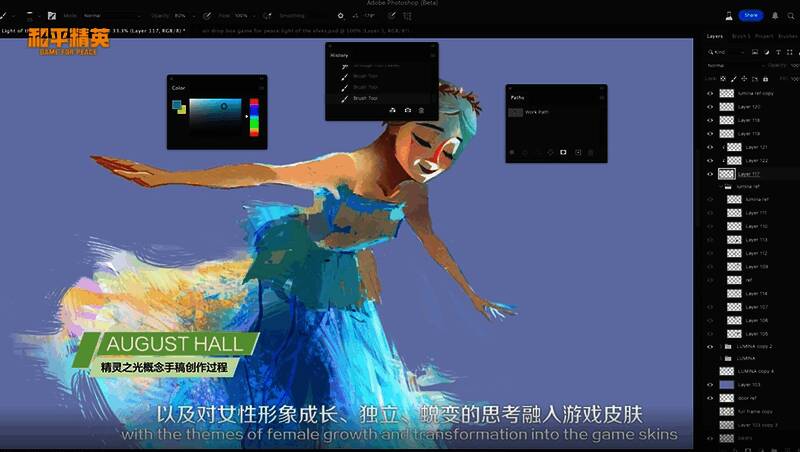This screenshot has height=452, width=800.
Task: Open the Brush tool preset picker
Action: tap(6, 16)
